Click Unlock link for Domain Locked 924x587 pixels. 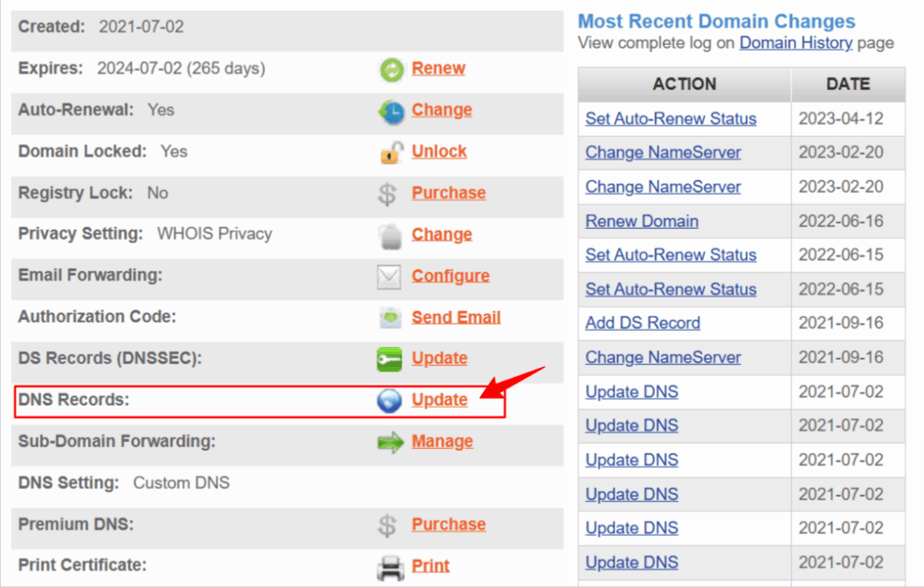pos(439,151)
